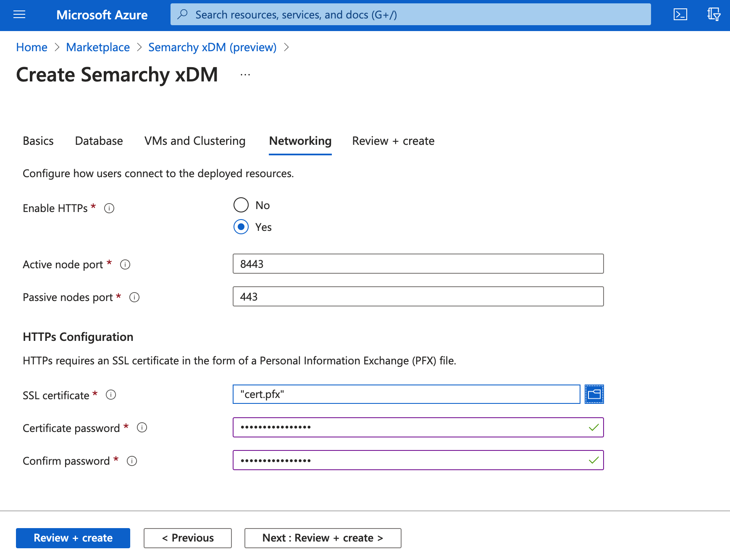Screen dimensions: 730x560
Task: Navigate to Marketplace via breadcrumb
Action: (x=98, y=47)
